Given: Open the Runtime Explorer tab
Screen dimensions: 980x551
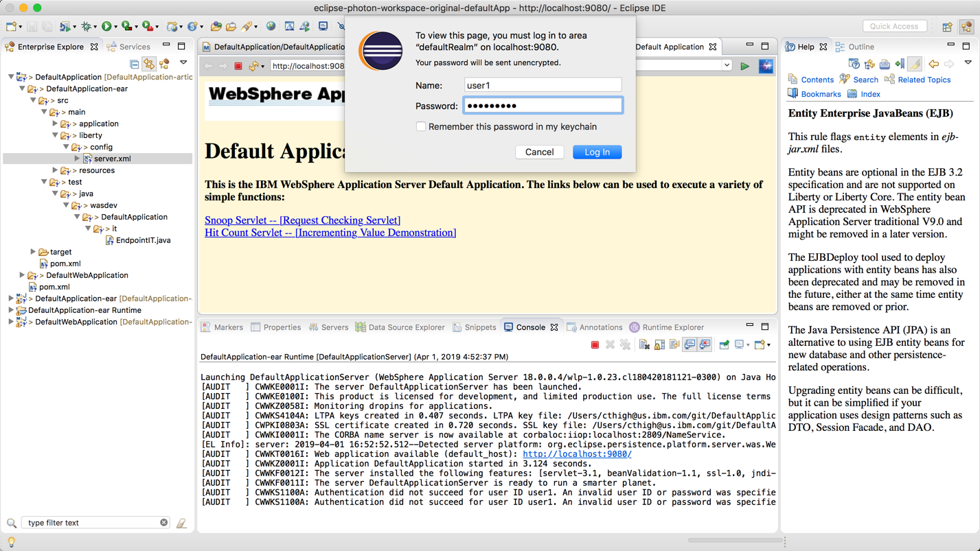Looking at the screenshot, I should [x=666, y=327].
